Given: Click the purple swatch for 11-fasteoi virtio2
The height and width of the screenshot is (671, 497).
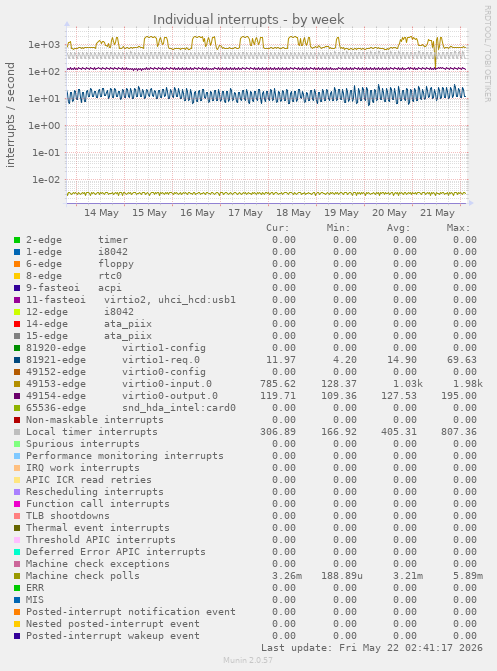Looking at the screenshot, I should coord(17,300).
